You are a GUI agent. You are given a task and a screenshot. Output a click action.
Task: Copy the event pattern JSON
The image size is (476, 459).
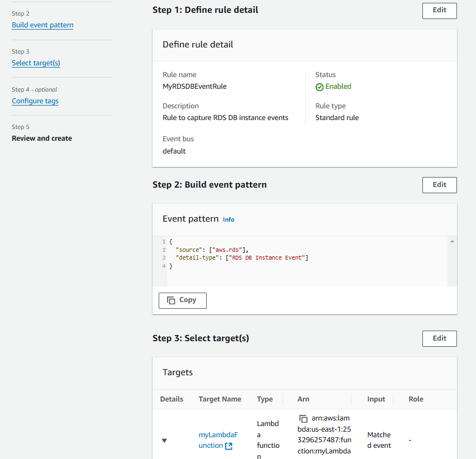click(x=182, y=300)
